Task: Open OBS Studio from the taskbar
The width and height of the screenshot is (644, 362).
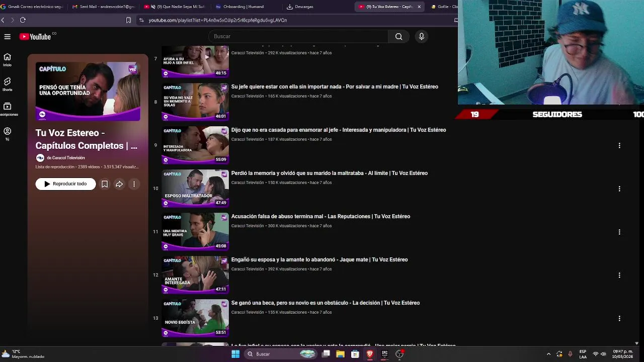Action: point(399,354)
